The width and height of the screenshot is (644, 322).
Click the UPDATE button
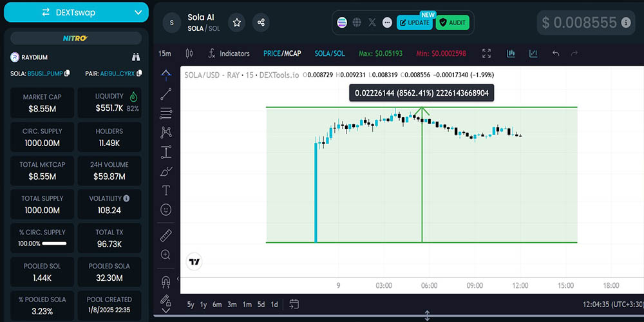pos(414,23)
